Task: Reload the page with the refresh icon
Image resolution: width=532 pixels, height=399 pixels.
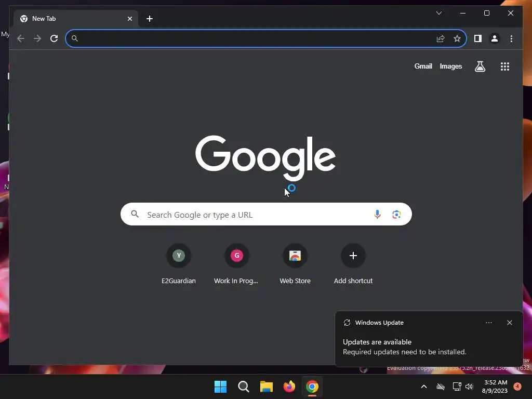Action: coord(54,38)
